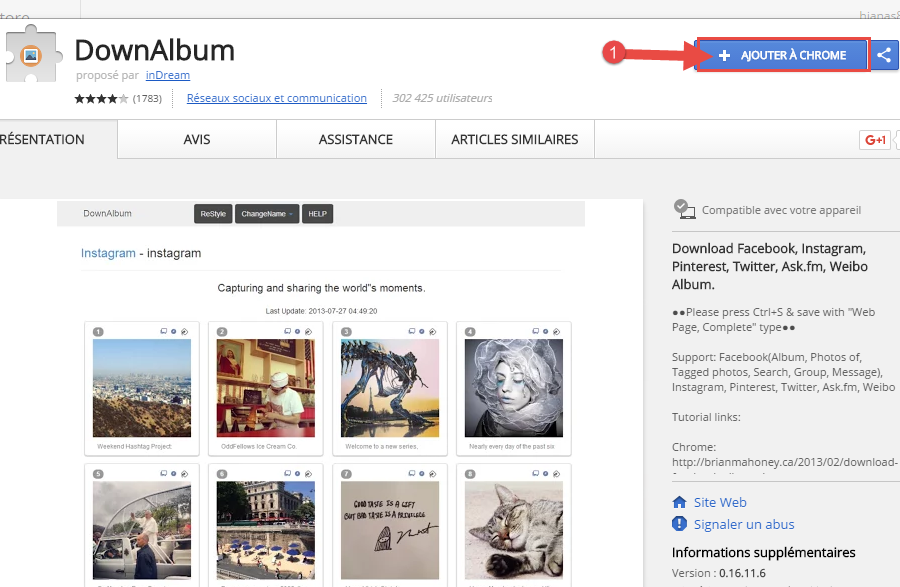Click the '302 425 utilisateurs' text
The image size is (900, 587).
tap(443, 98)
